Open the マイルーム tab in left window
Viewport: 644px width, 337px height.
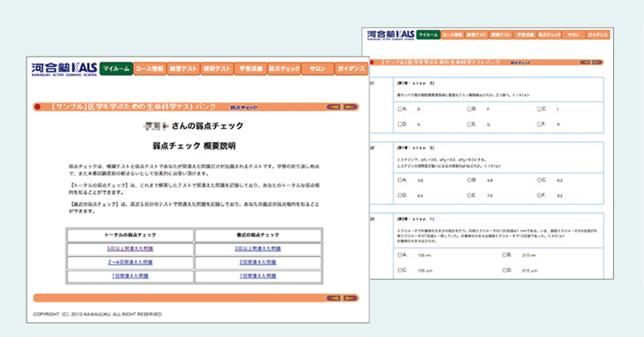click(x=116, y=69)
